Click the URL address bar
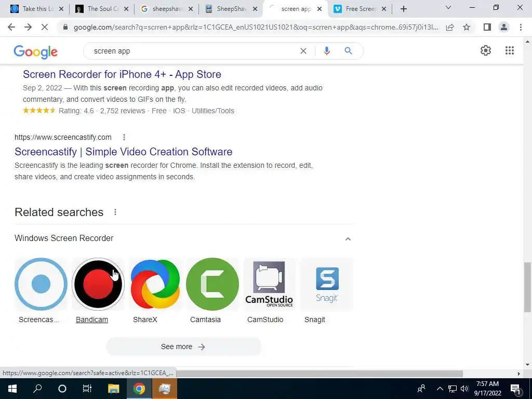Screen dimensions: 532x399 [256, 27]
